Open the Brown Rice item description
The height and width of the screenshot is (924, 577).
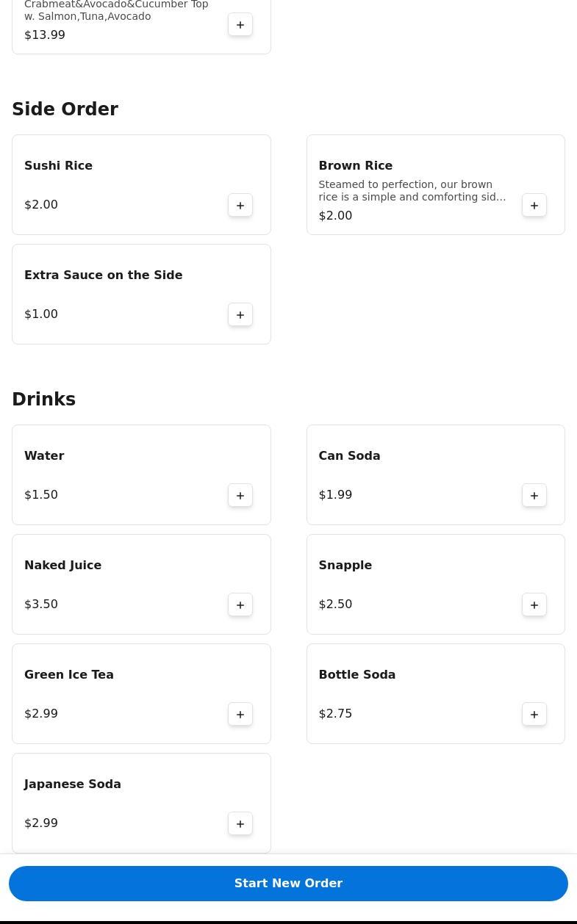point(412,191)
